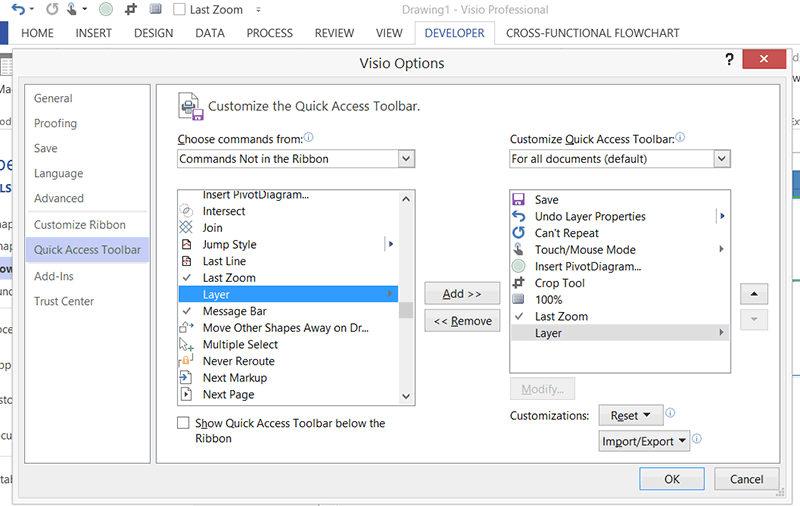Switch to the DESIGN ribbon tab

pos(154,33)
